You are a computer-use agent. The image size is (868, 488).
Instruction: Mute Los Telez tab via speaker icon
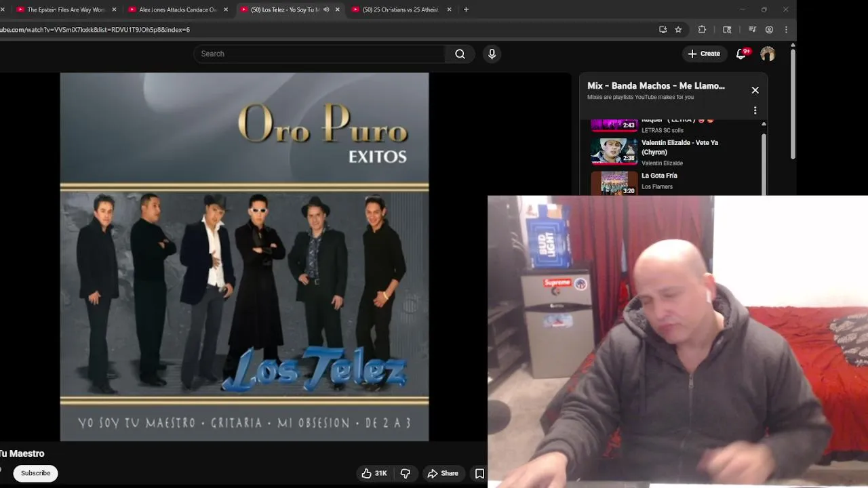coord(326,9)
